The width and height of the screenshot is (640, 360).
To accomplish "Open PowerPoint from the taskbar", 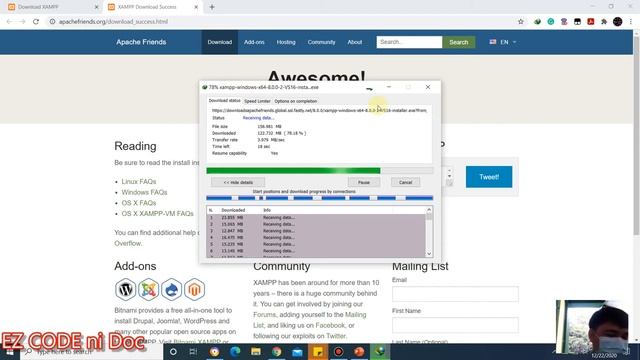I will 359,351.
